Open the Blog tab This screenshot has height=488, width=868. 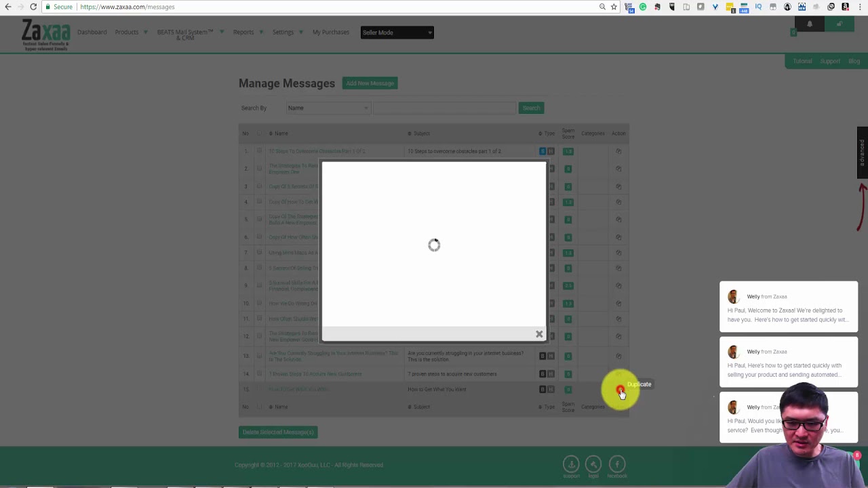(854, 61)
